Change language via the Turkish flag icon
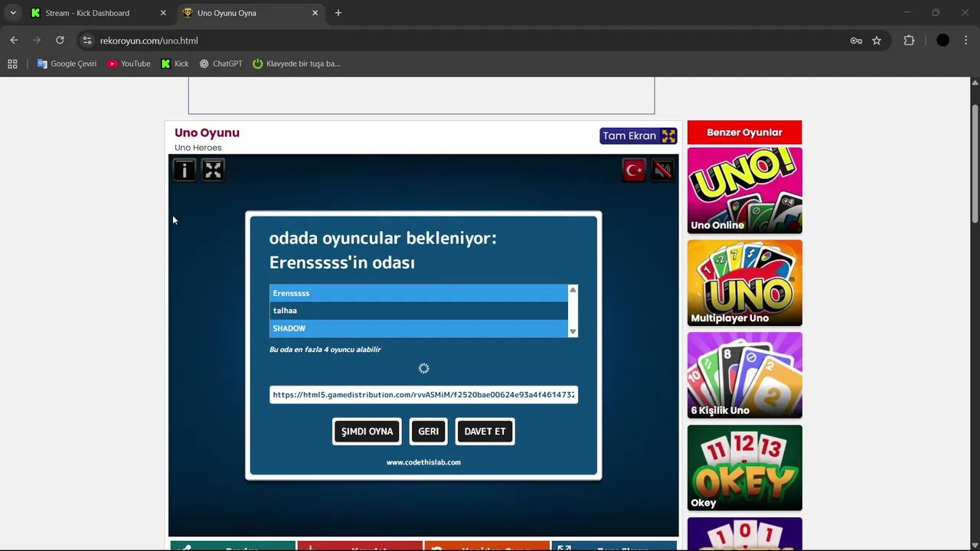980x551 pixels. click(x=634, y=170)
